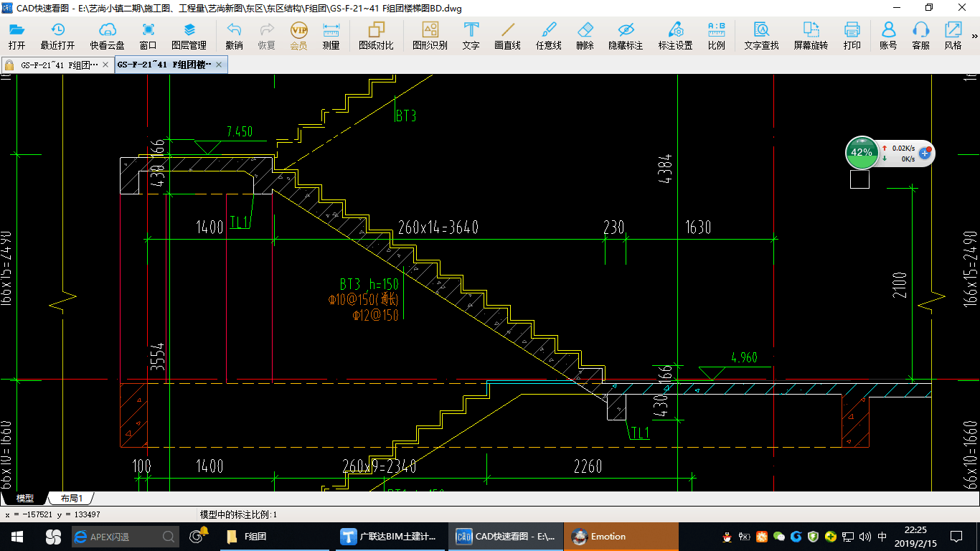Rotate the view with 屏幕旋转
980x551 pixels.
(811, 36)
